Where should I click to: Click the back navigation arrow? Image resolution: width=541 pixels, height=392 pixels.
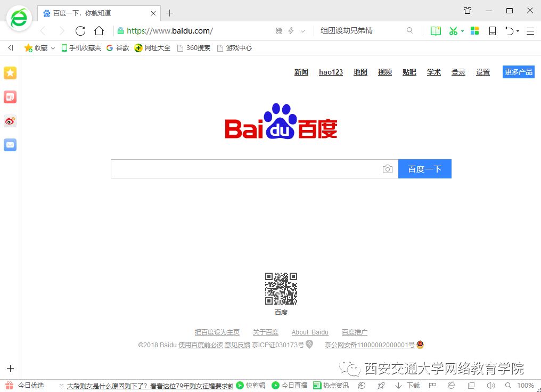point(43,31)
